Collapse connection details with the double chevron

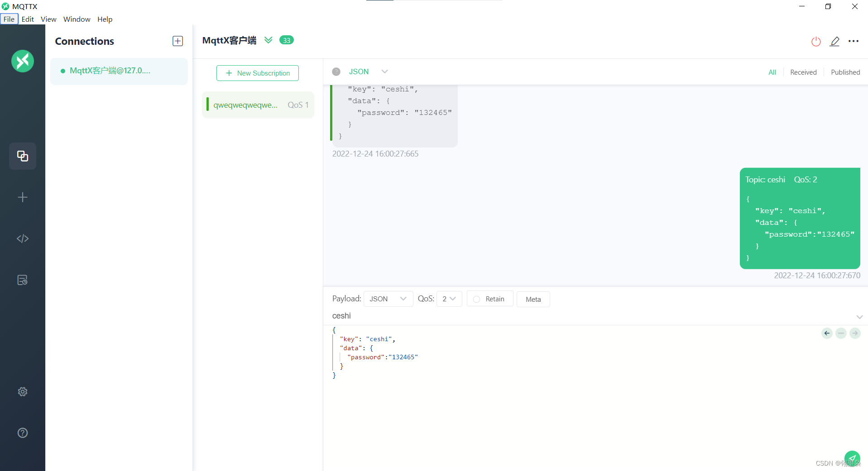[269, 40]
